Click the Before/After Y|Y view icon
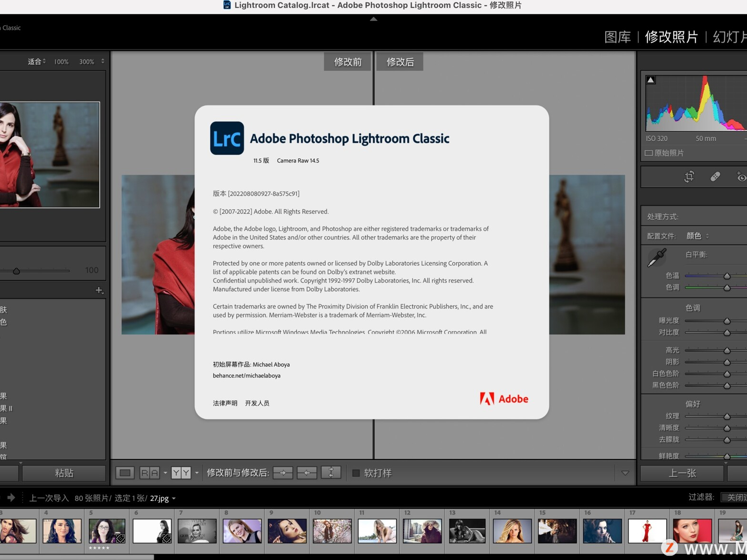This screenshot has width=747, height=560. click(181, 472)
